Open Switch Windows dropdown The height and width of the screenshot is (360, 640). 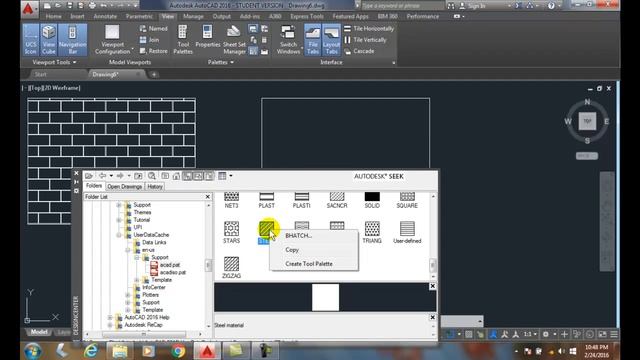point(288,40)
